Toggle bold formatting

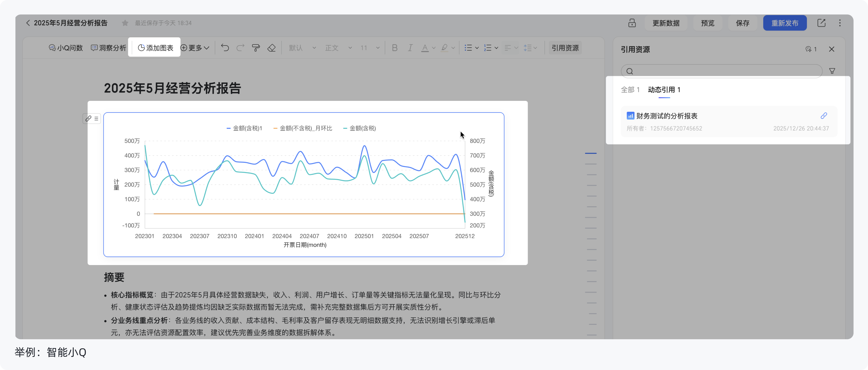(x=395, y=47)
